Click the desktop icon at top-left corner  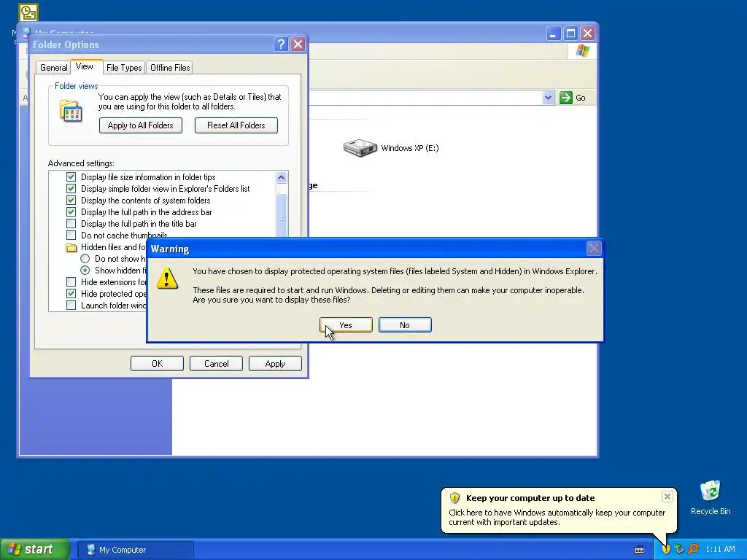point(28,12)
